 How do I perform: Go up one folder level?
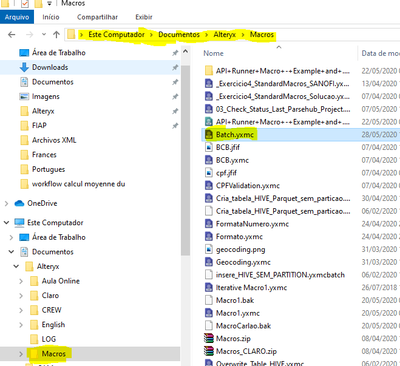(x=56, y=35)
